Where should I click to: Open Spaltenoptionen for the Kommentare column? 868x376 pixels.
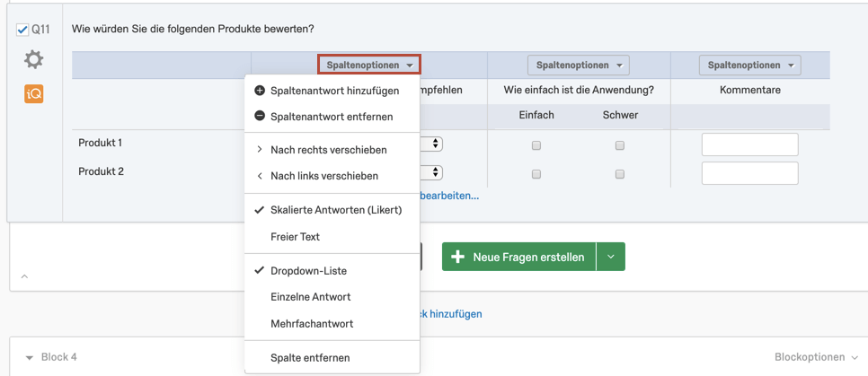coord(750,66)
